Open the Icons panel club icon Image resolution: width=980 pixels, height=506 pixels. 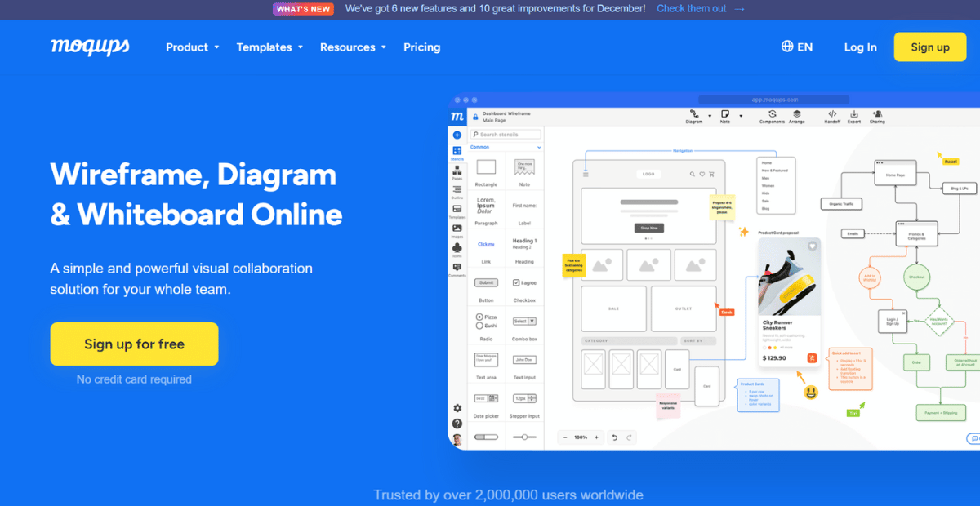(457, 247)
